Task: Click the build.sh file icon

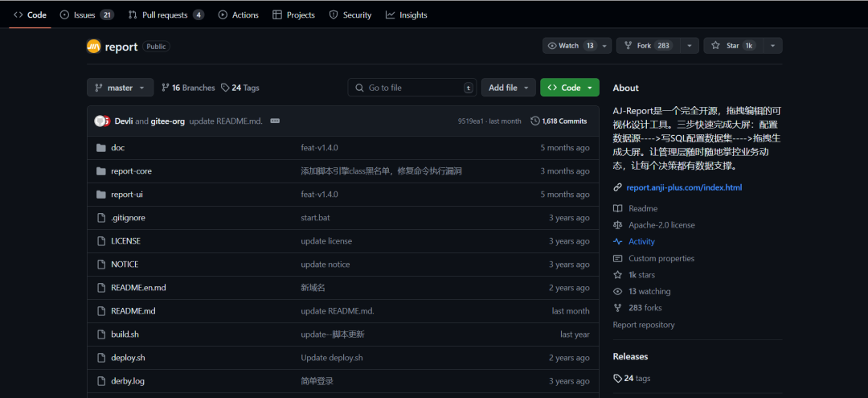Action: [100, 334]
